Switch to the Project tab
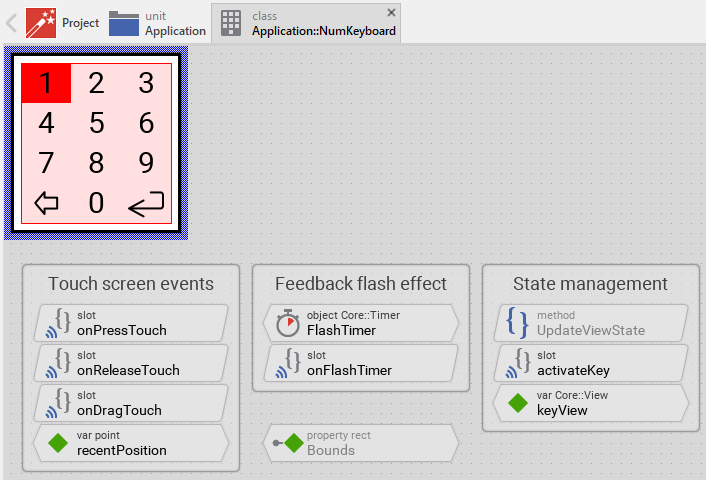Viewport: 706px width, 480px height. [x=62, y=22]
